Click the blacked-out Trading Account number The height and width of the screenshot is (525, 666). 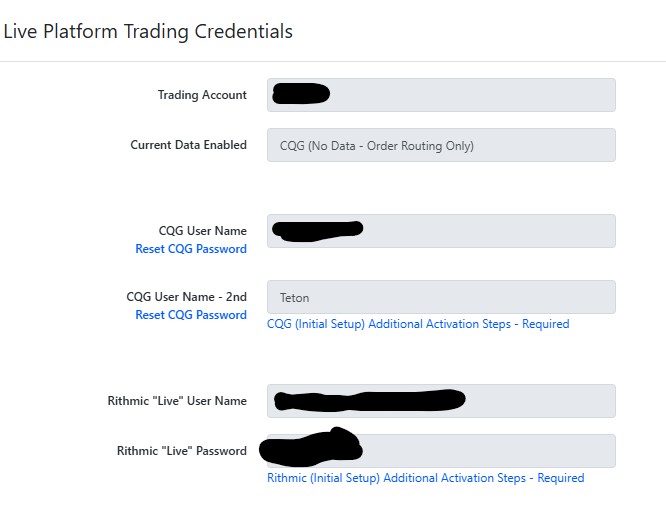(x=301, y=94)
